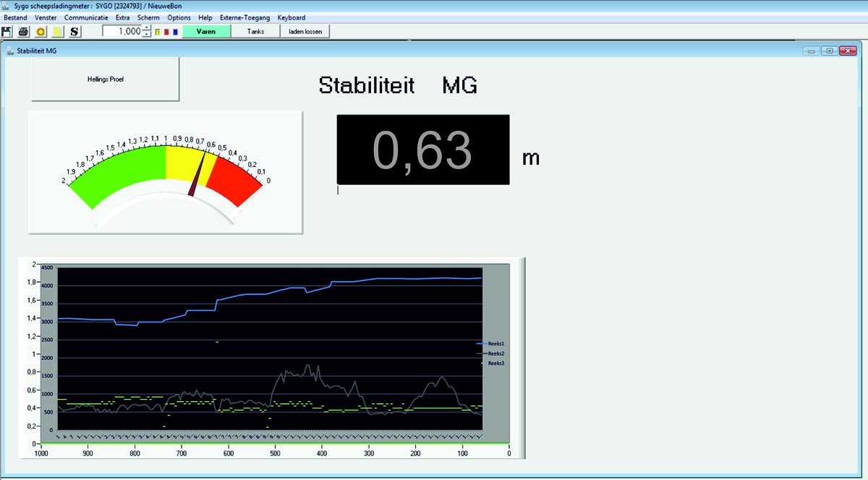This screenshot has height=480, width=868.
Task: Open the Extra menu
Action: point(123,17)
